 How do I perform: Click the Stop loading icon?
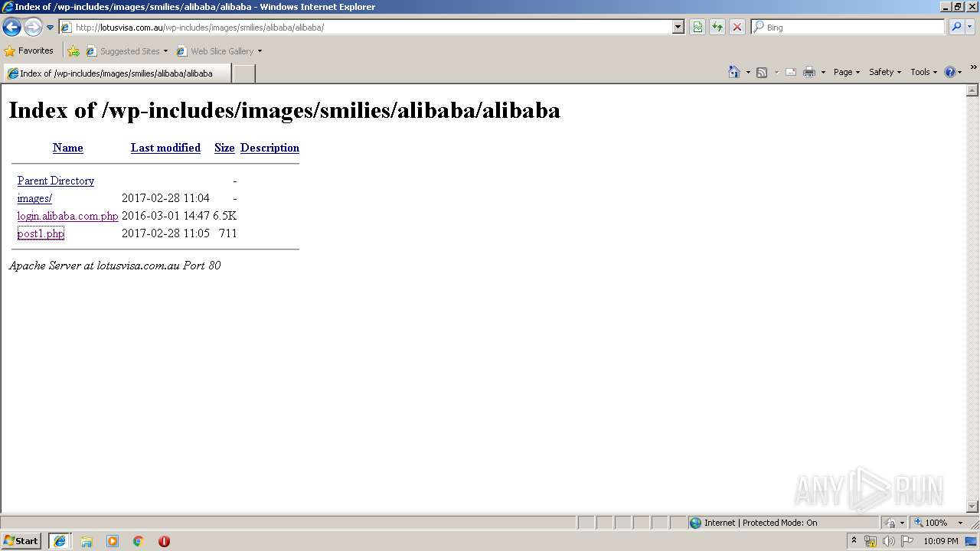[x=737, y=28]
